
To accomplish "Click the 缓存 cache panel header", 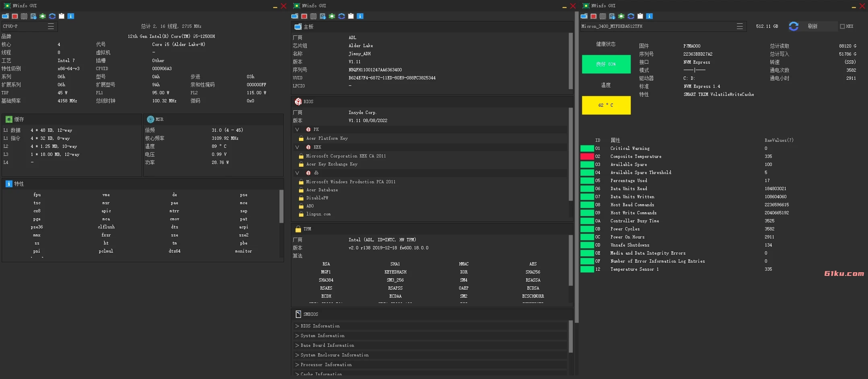I will point(72,119).
